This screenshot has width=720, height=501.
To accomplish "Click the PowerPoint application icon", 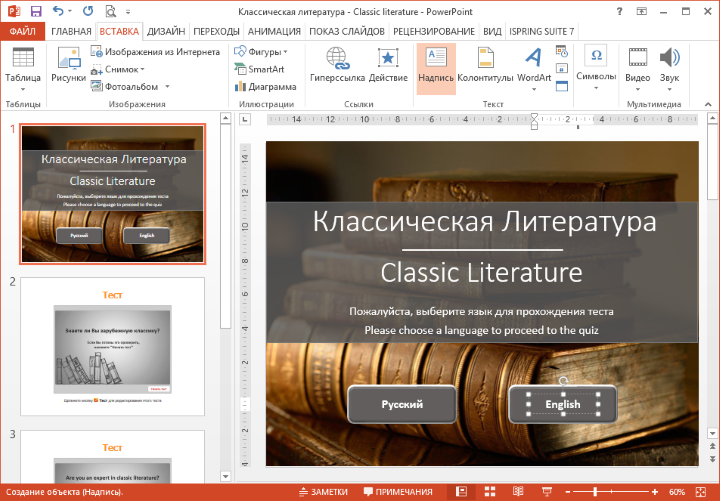I will pos(13,11).
